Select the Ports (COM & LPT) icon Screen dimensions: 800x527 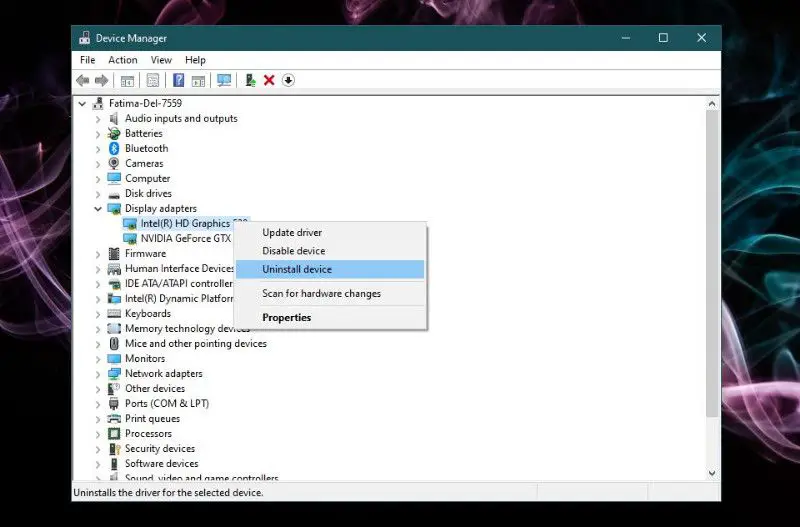pos(114,404)
